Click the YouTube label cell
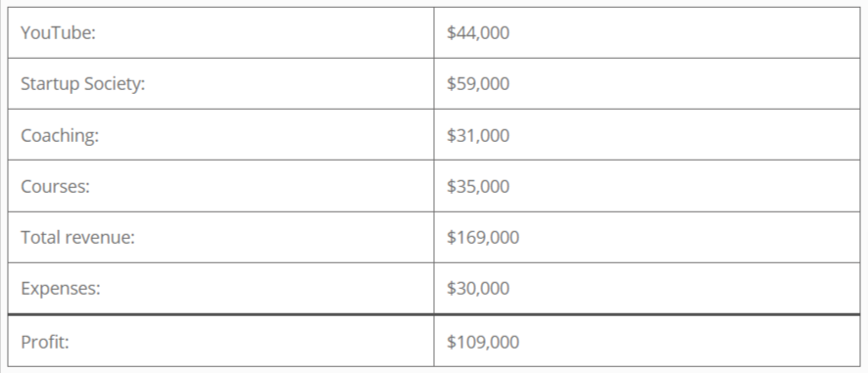This screenshot has width=868, height=373. click(x=220, y=32)
